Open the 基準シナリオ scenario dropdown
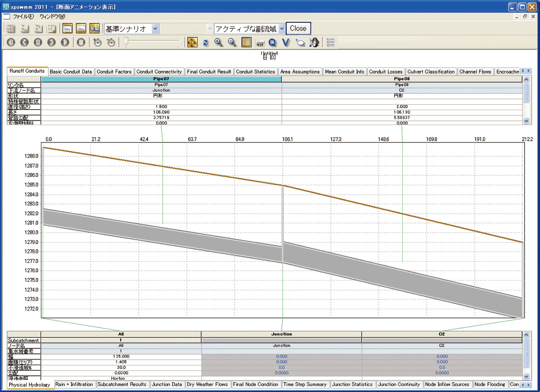This screenshot has height=392, width=540. click(155, 29)
